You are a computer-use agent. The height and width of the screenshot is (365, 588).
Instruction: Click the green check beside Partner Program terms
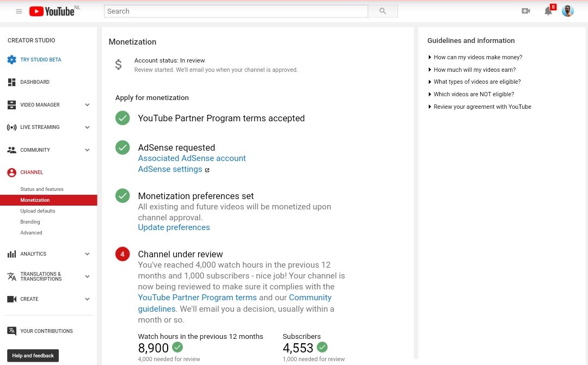pos(122,118)
